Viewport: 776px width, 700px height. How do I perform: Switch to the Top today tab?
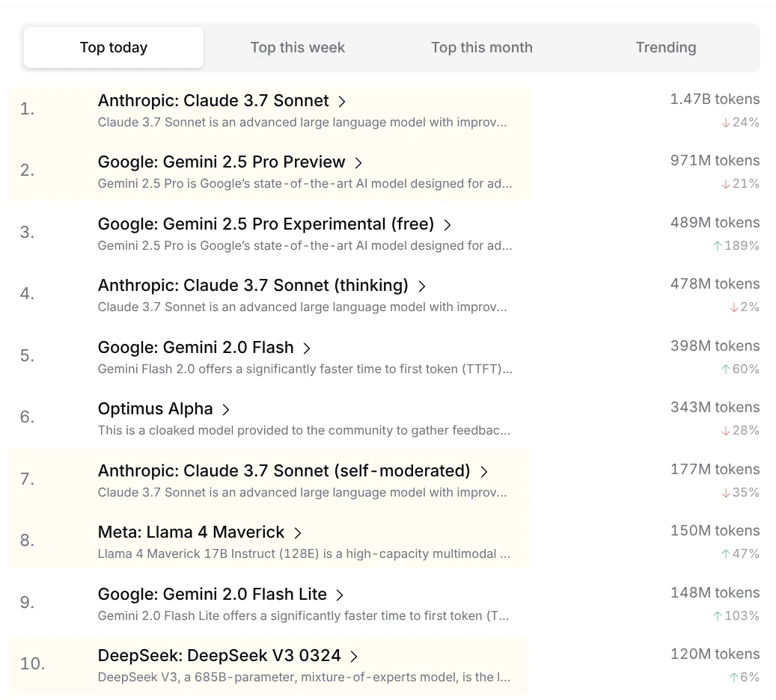114,48
